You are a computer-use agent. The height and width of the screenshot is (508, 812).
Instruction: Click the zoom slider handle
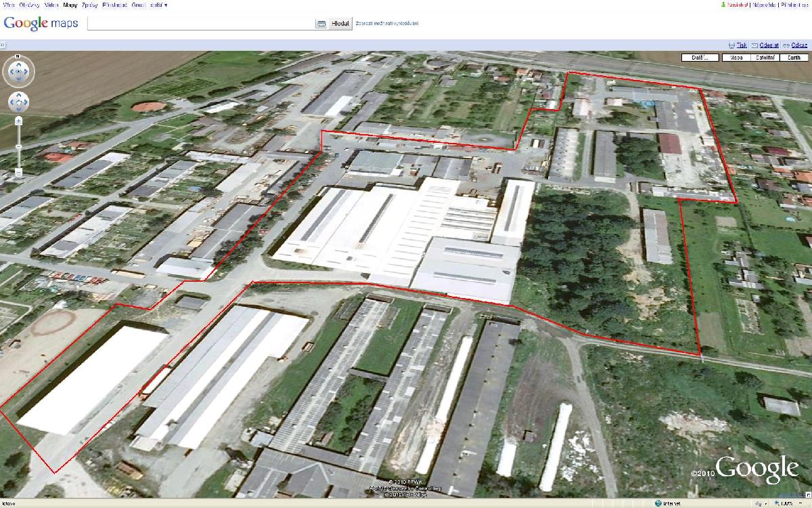[x=19, y=146]
